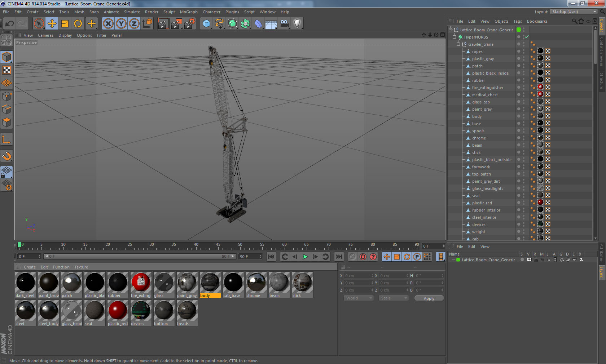Open the Scale mode dropdown
The height and width of the screenshot is (364, 606).
pyautogui.click(x=393, y=298)
